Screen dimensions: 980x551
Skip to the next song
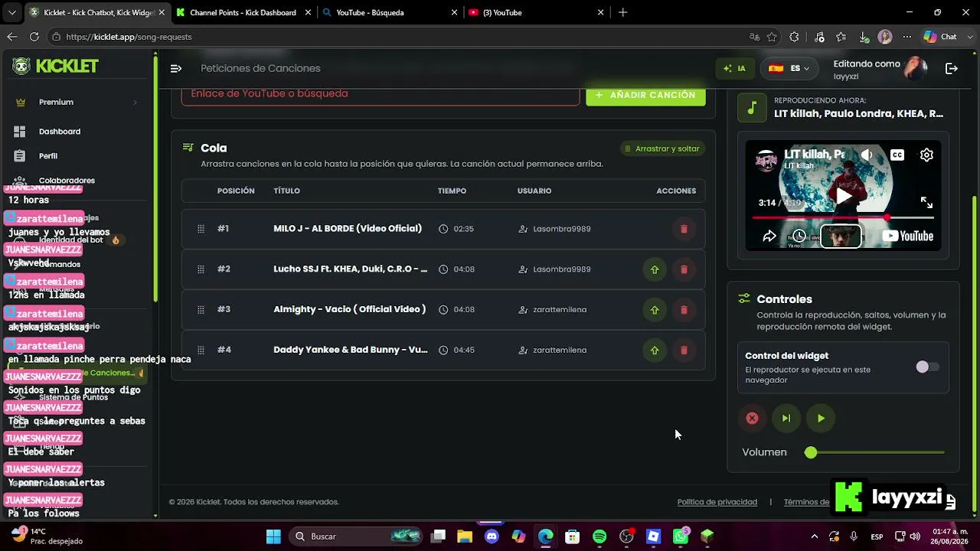pyautogui.click(x=786, y=418)
